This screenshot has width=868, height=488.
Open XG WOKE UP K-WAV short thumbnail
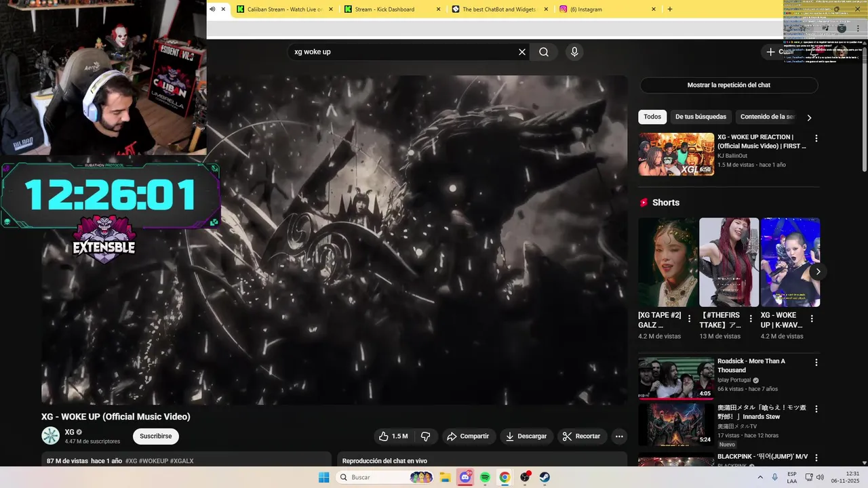(790, 262)
